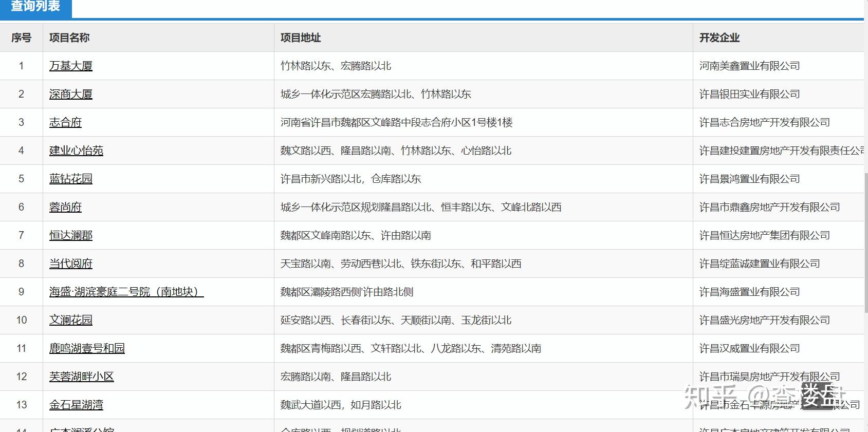The image size is (868, 432).
Task: Click developer 许昌银田实业有限公司
Action: (x=750, y=94)
